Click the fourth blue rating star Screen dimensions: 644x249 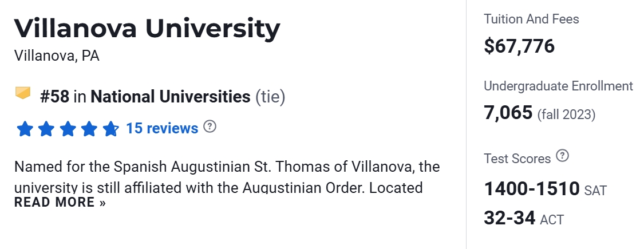click(x=89, y=129)
